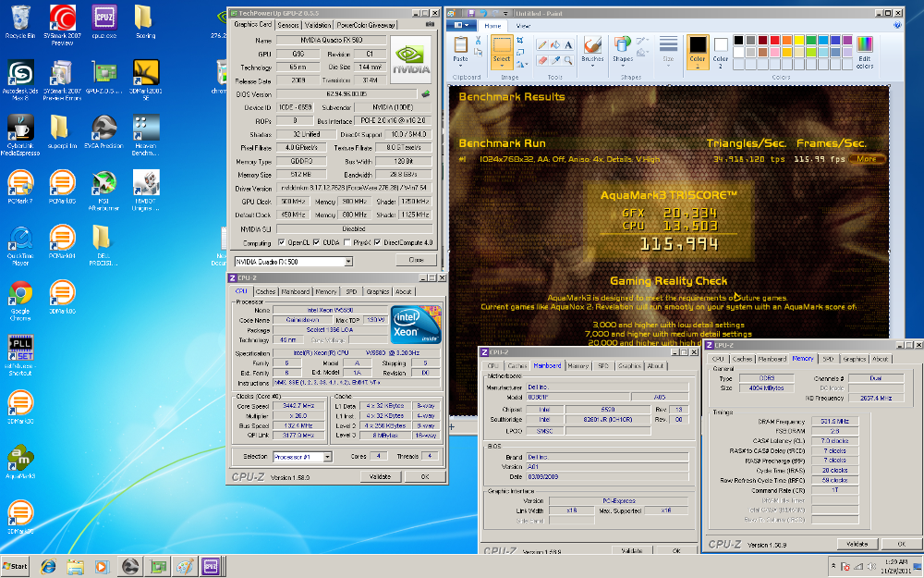The width and height of the screenshot is (924, 578).
Task: Click the BIOS save icon in GPU-Z
Action: [425, 93]
